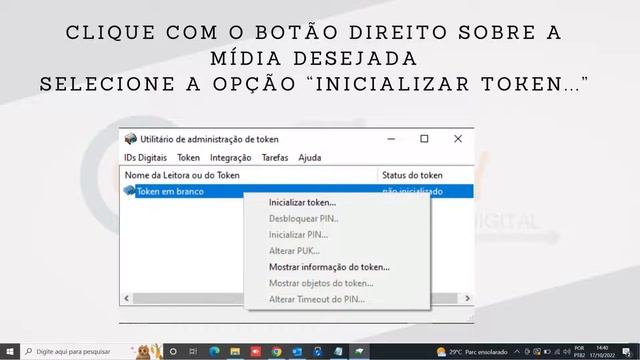Open the Windows Start menu
This screenshot has height=360, width=640.
(x=10, y=351)
